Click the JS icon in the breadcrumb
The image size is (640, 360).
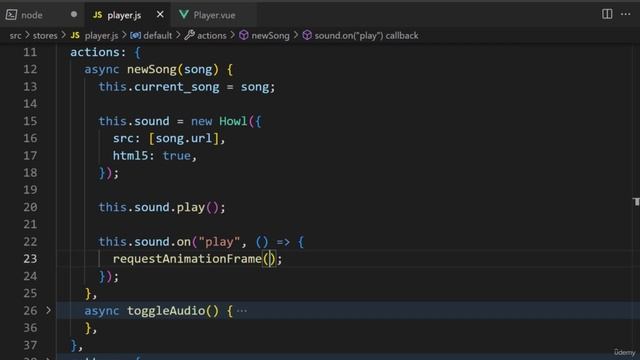pyautogui.click(x=75, y=36)
